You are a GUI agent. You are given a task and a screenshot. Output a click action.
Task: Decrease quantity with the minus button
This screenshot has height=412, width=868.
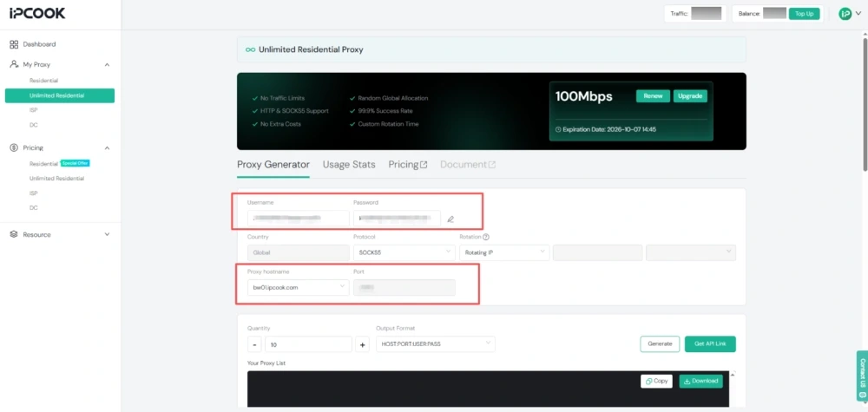click(254, 344)
